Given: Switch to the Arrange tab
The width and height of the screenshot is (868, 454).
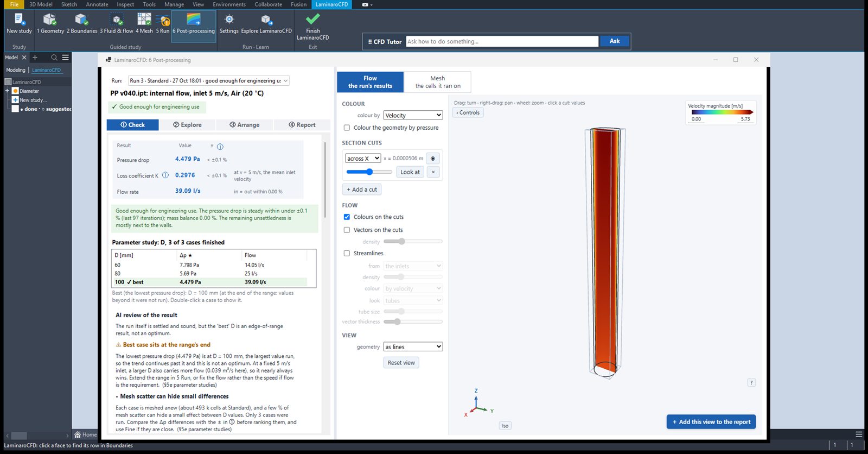Looking at the screenshot, I should [x=245, y=124].
